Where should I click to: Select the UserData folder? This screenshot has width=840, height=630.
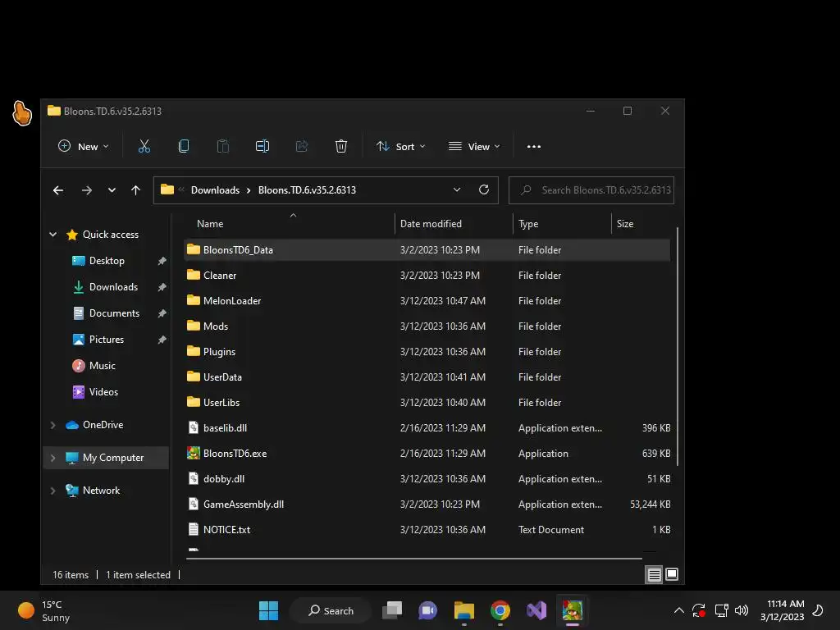(427, 377)
